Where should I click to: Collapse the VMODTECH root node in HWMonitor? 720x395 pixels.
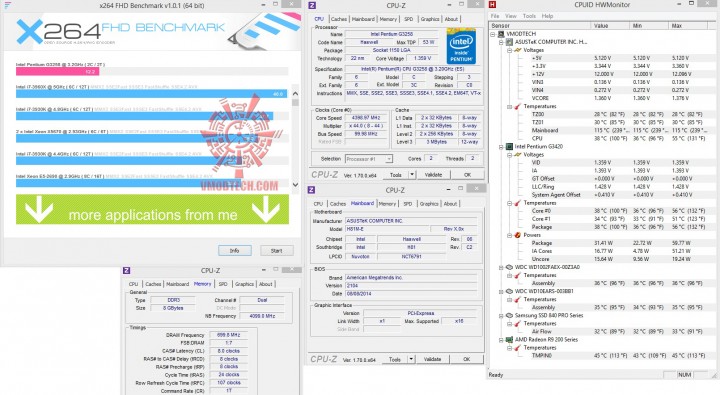pyautogui.click(x=493, y=34)
